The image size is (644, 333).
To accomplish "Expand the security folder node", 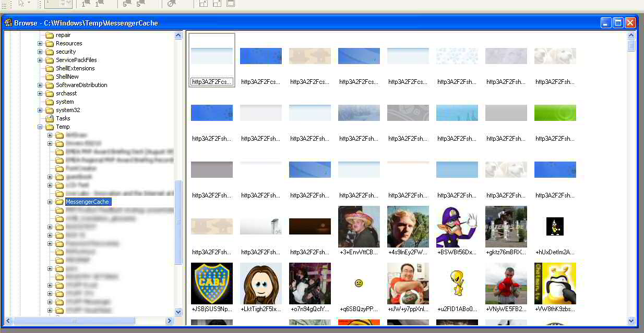I will click(x=40, y=52).
